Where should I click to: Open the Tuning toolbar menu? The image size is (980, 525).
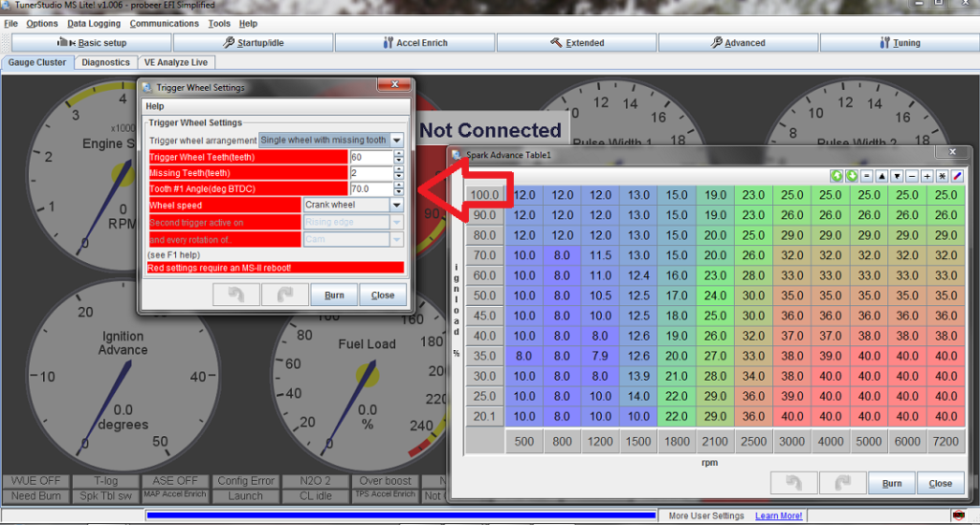[x=899, y=43]
